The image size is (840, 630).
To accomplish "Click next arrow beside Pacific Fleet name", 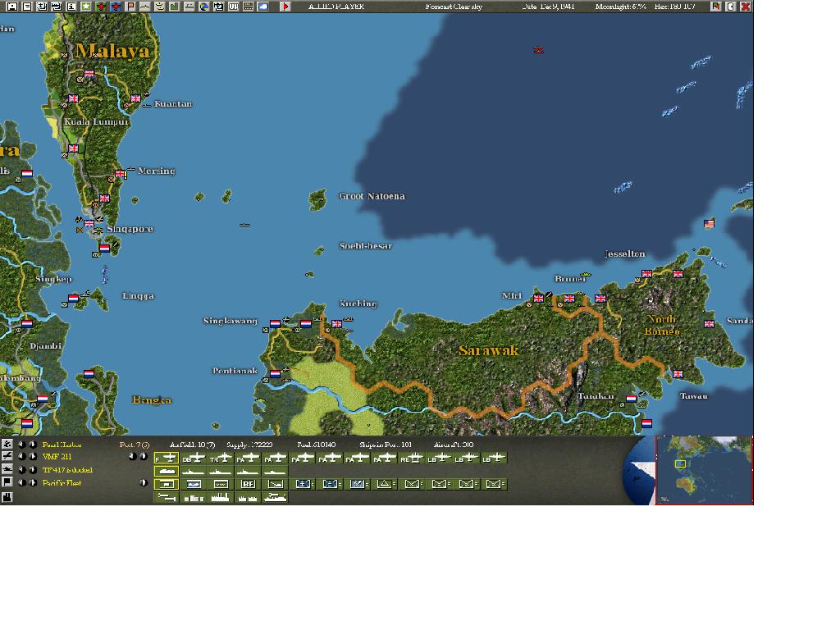I will click(x=33, y=482).
